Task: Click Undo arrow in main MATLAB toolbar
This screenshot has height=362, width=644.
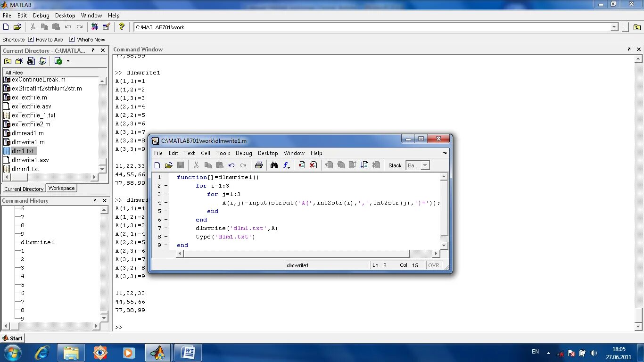Action: click(x=68, y=27)
